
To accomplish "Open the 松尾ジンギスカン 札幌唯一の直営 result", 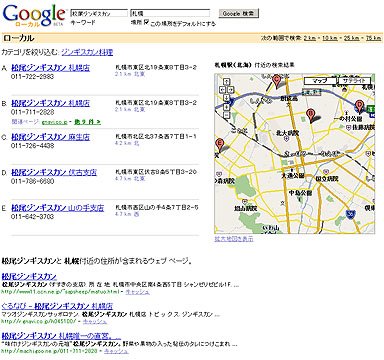I will pyautogui.click(x=61, y=336).
